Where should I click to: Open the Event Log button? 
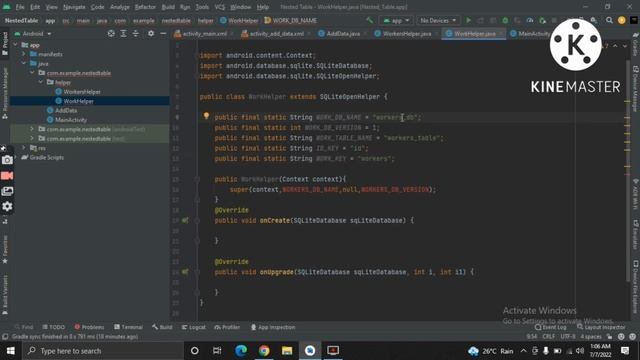tap(551, 327)
